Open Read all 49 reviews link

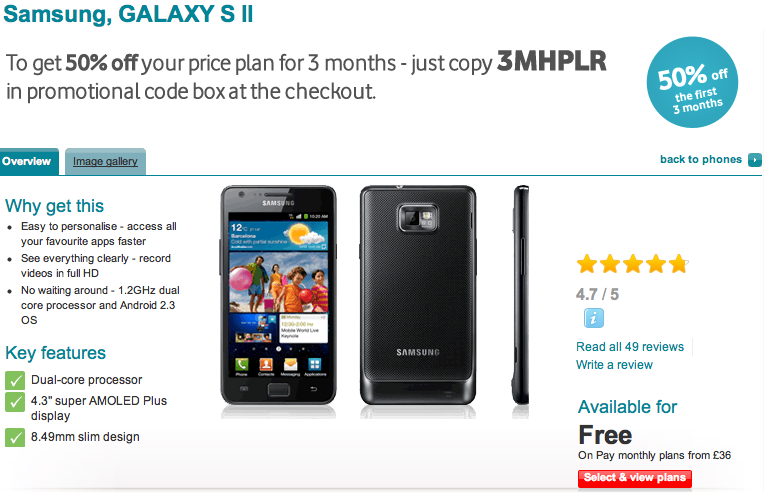point(630,347)
